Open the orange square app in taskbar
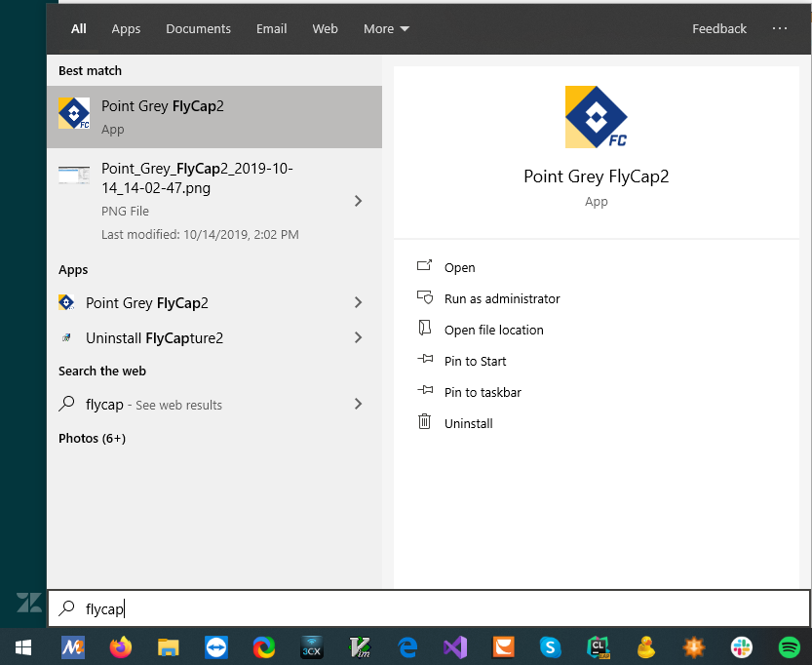This screenshot has height=665, width=812. (503, 647)
